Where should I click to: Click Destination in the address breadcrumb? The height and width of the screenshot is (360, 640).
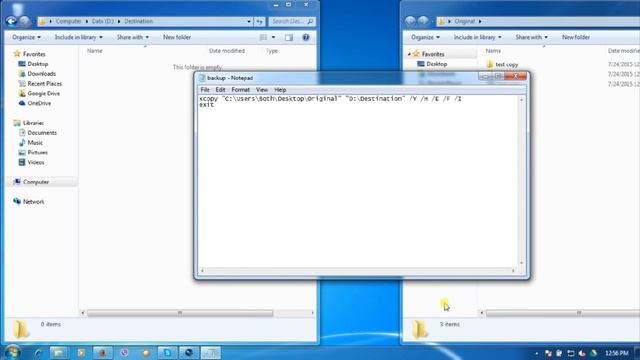138,21
